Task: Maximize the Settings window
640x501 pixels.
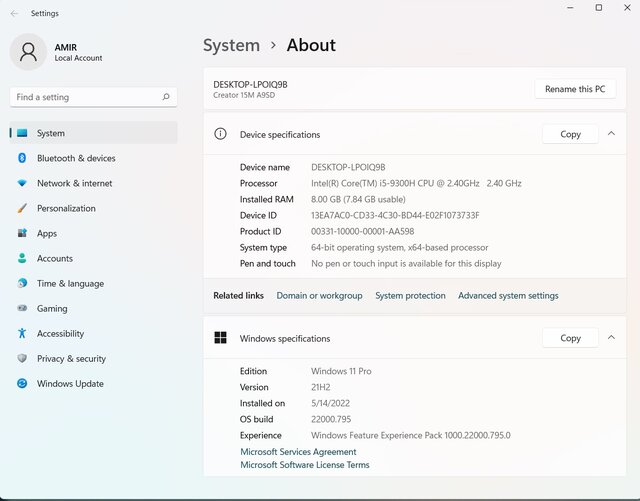Action: click(x=598, y=7)
